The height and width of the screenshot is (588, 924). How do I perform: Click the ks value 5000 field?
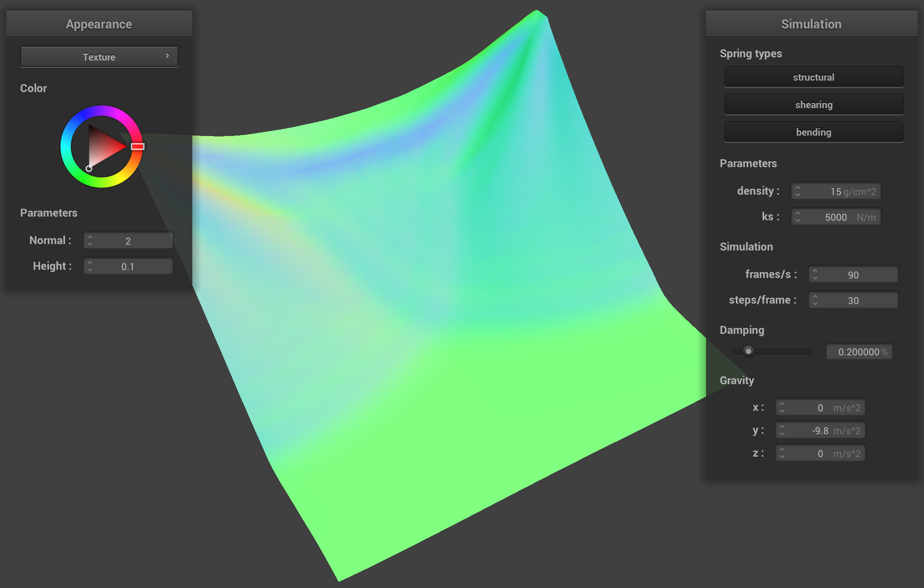point(836,217)
